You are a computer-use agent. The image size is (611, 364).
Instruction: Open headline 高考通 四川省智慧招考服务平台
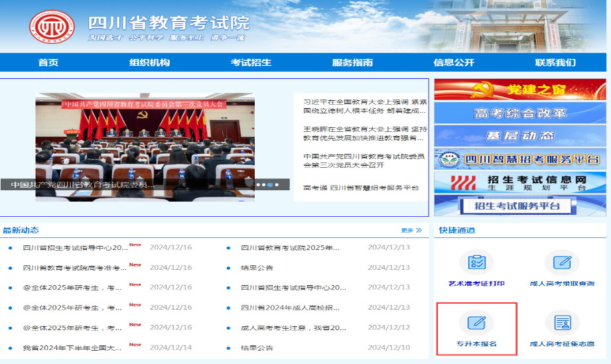361,188
